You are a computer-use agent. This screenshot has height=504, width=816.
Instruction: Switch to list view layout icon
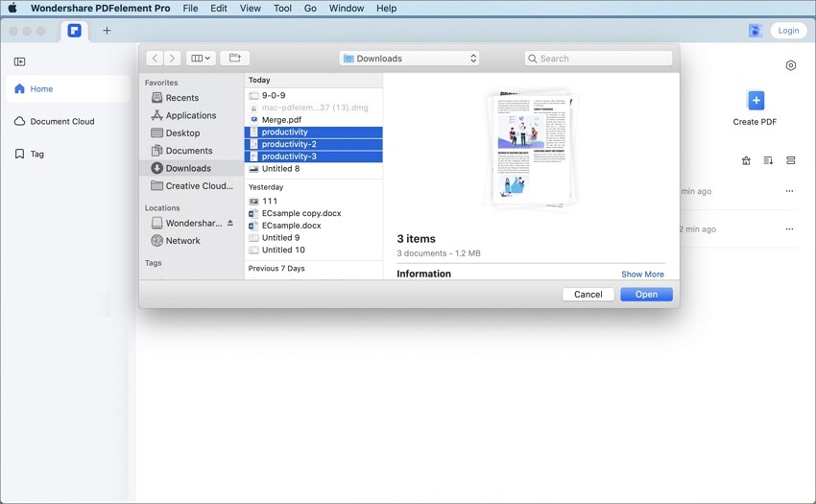tap(790, 160)
